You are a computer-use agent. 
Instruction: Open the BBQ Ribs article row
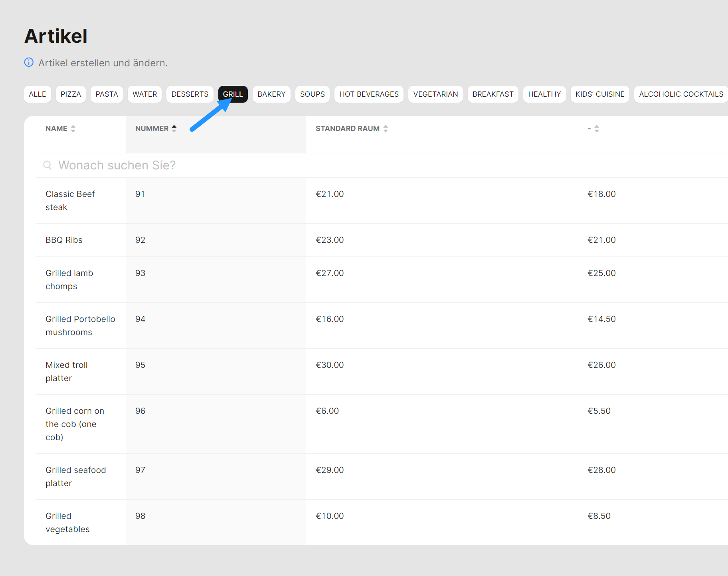coord(64,240)
